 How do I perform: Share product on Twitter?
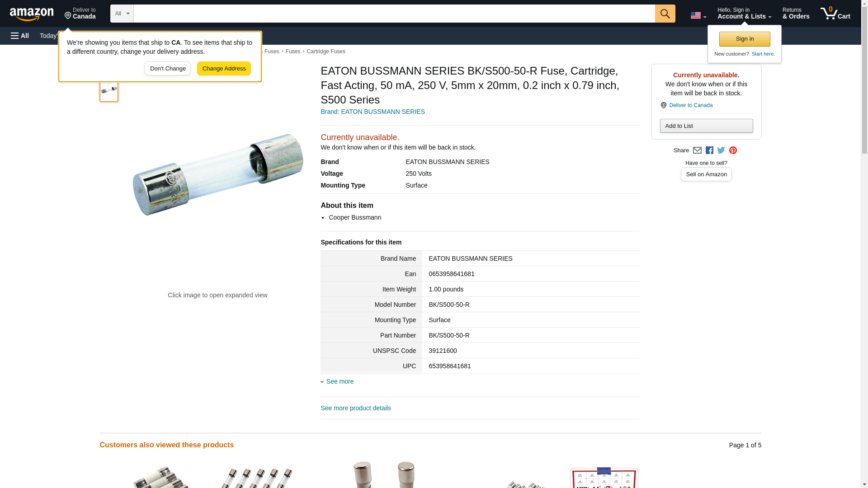click(x=721, y=150)
